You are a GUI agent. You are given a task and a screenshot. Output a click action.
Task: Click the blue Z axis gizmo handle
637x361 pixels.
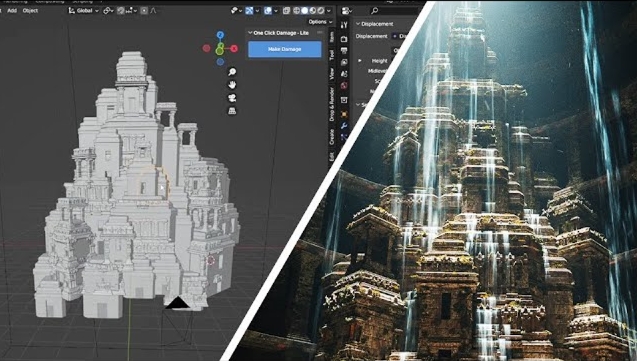(220, 35)
